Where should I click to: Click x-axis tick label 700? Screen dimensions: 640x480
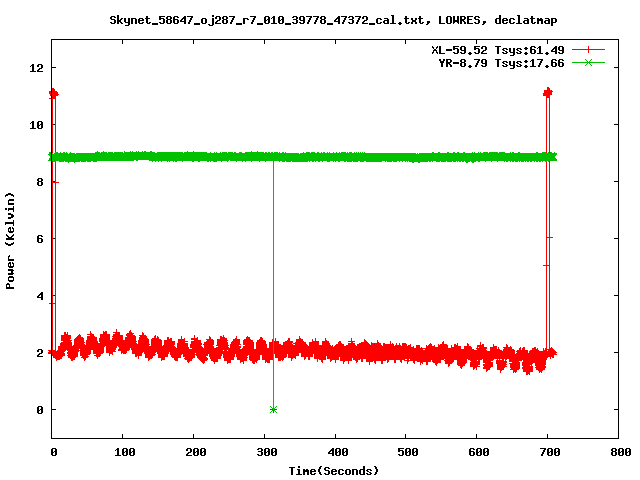click(550, 452)
